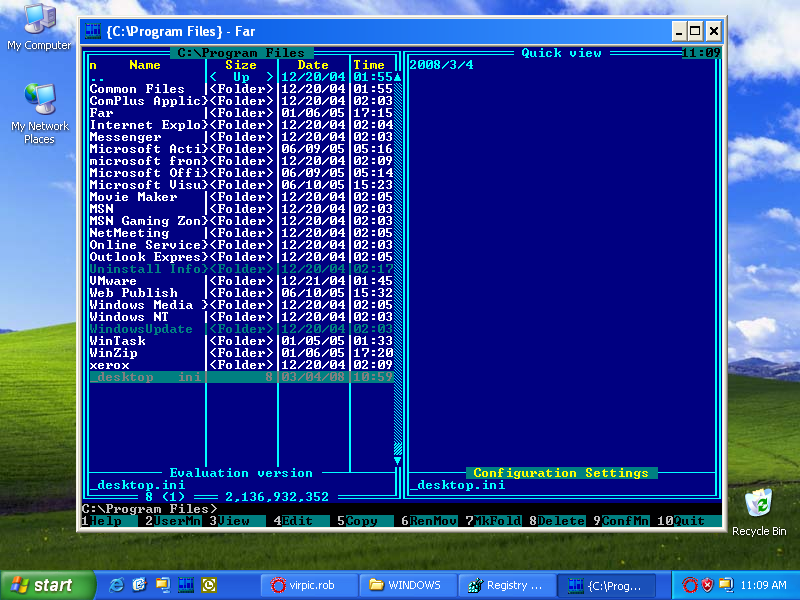
Task: Open the Recycle Bin desktop icon
Action: point(759,512)
